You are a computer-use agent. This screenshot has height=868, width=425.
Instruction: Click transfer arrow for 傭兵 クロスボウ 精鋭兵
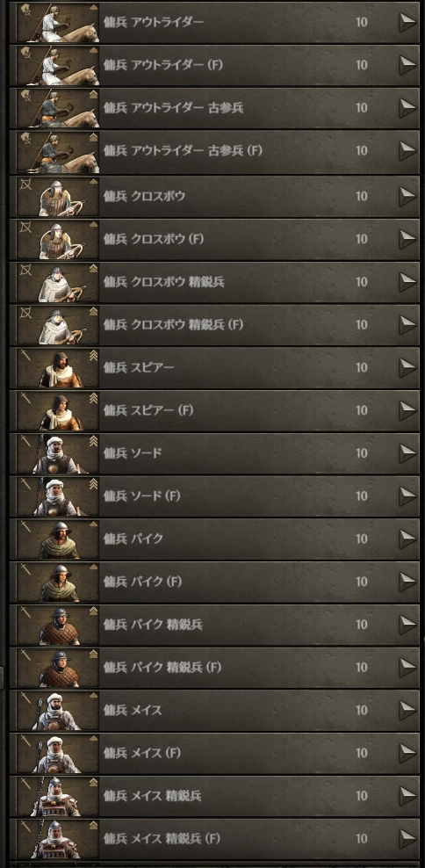407,282
